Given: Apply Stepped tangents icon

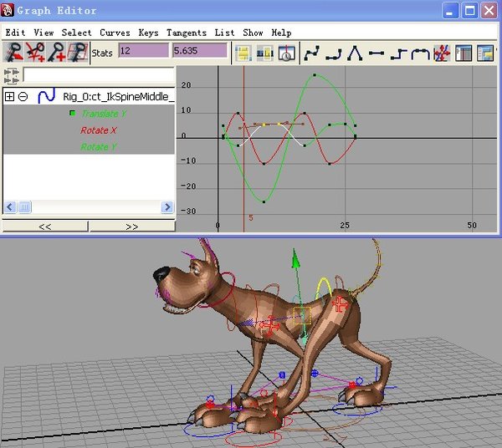Looking at the screenshot, I should (x=398, y=53).
